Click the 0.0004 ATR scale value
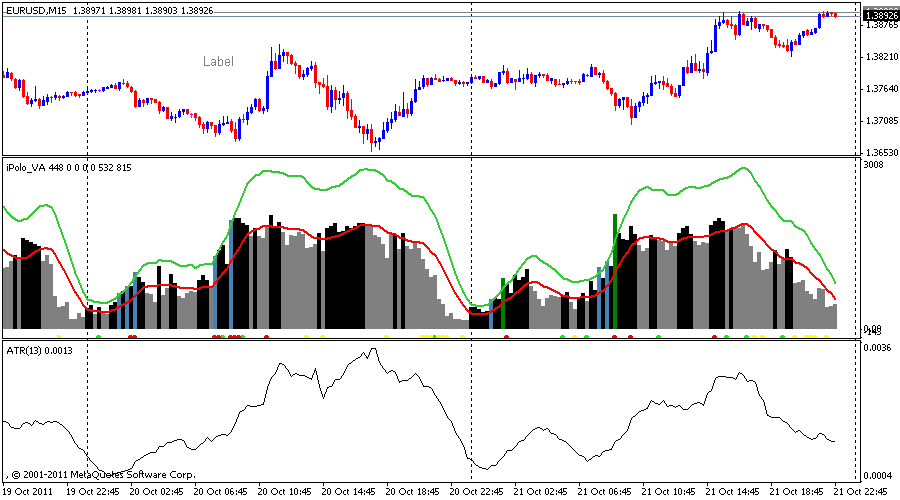900x500 pixels. [875, 475]
